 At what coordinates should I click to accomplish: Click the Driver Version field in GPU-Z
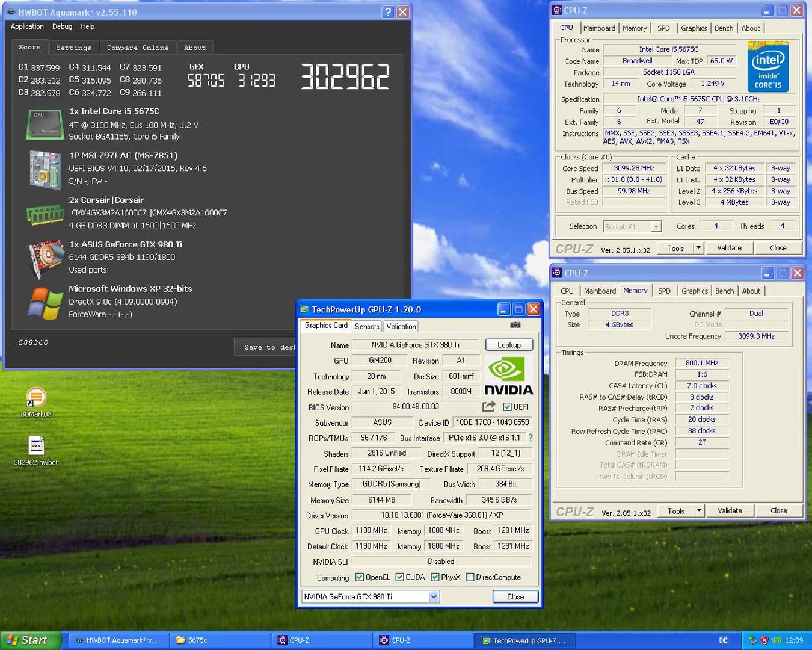(x=441, y=515)
